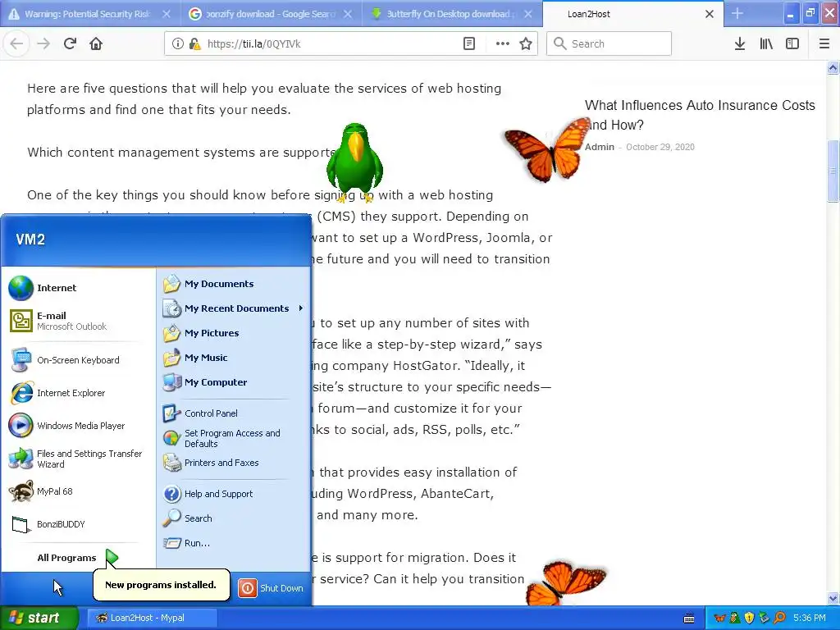The image size is (840, 630).
Task: Open the page actions three-dots menu
Action: [x=503, y=44]
